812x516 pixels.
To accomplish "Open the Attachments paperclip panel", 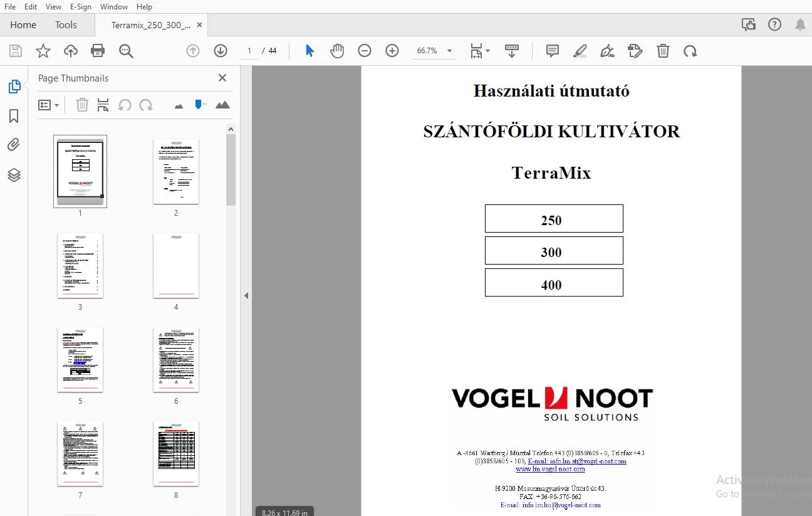I will pyautogui.click(x=14, y=145).
